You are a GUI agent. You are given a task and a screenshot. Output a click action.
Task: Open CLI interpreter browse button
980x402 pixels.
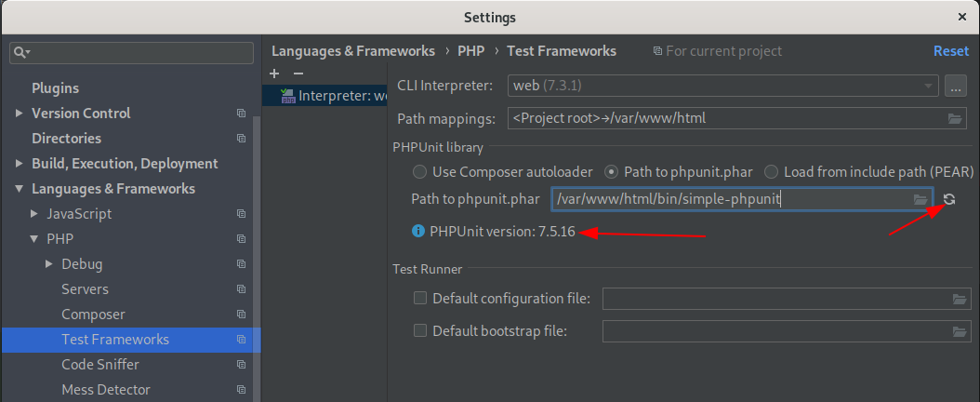956,87
